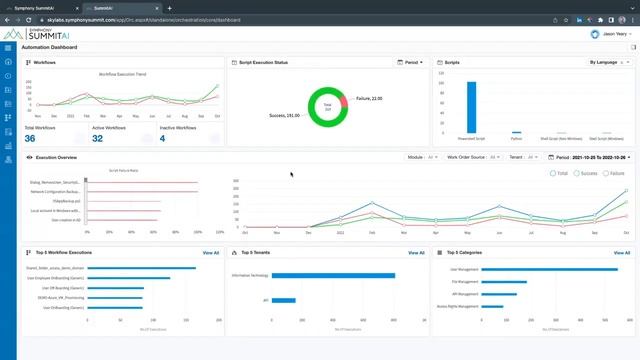Screen dimensions: 640x360
Task: View All Top 5 Workflow Executions
Action: pyautogui.click(x=211, y=253)
